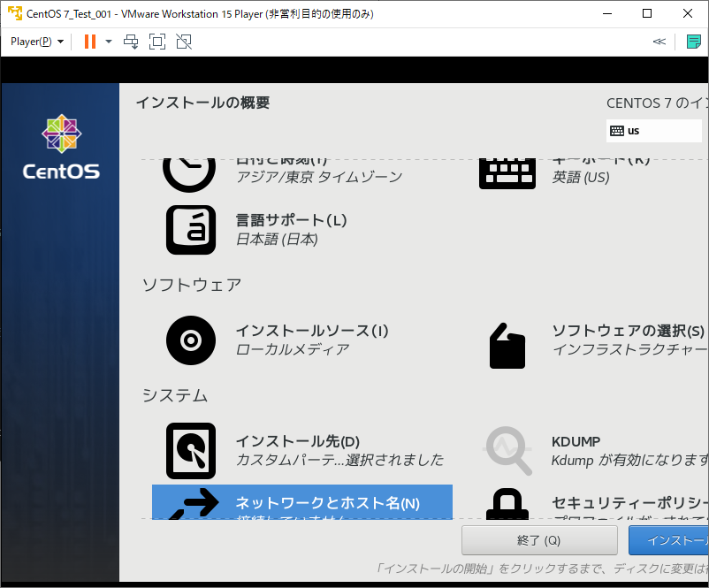This screenshot has width=709, height=588.
Task: Click the text "インフラストラクチャー"
Action: pyautogui.click(x=629, y=349)
